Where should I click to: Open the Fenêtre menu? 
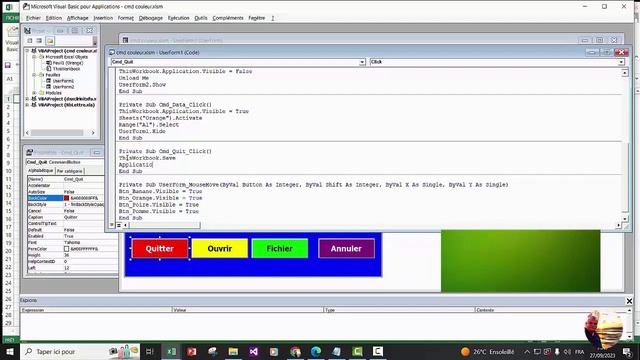pyautogui.click(x=257, y=18)
